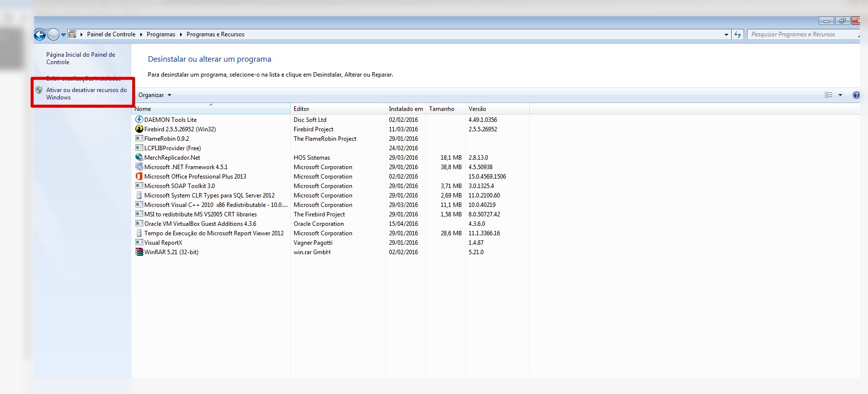
Task: Open recent pages dropdown next to Forward
Action: (63, 35)
